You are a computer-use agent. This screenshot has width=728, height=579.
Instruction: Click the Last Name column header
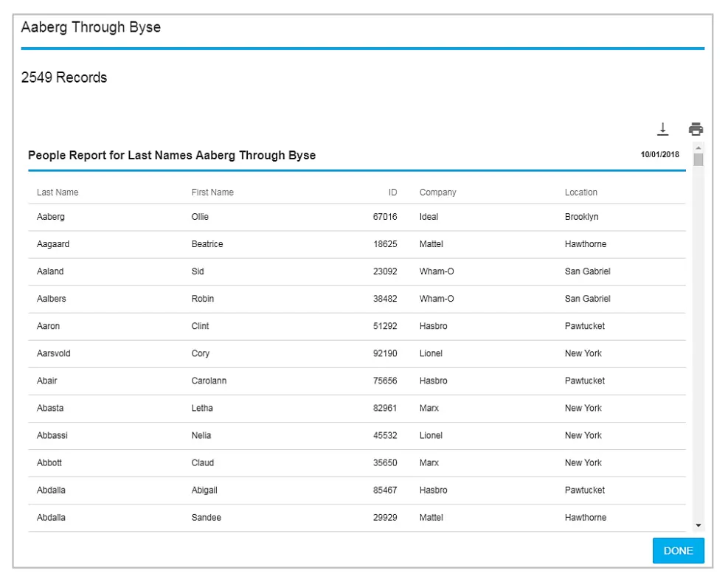[58, 193]
